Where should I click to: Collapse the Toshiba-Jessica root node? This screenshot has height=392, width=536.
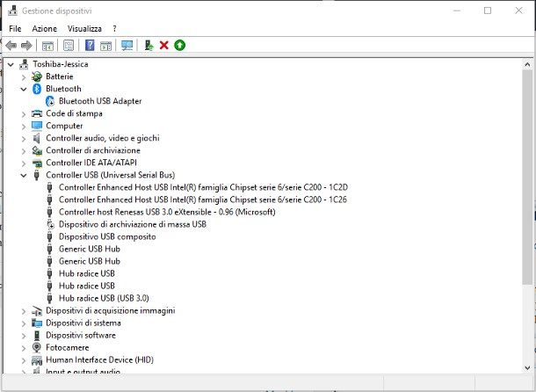pyautogui.click(x=11, y=64)
